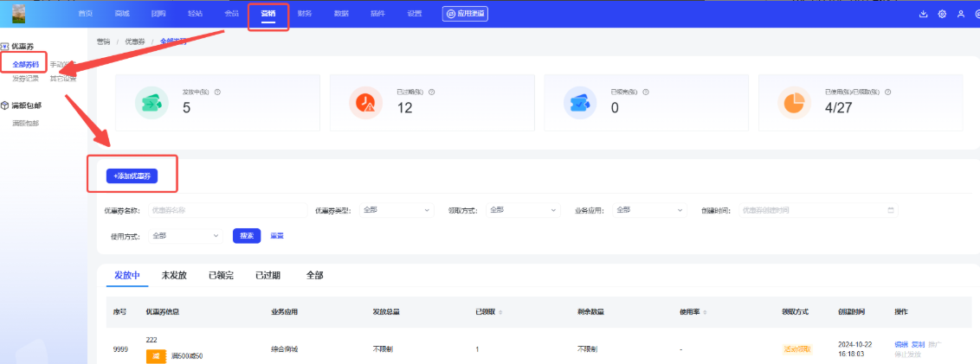Click help icon beside 已过期(张)
The height and width of the screenshot is (364, 980).
tap(431, 92)
